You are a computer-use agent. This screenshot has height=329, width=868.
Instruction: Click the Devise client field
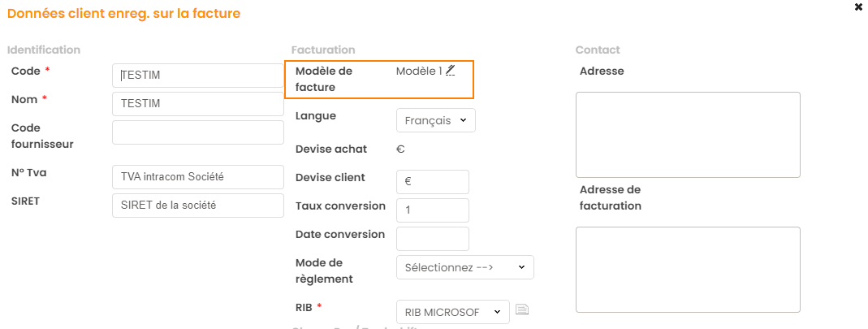pyautogui.click(x=432, y=182)
